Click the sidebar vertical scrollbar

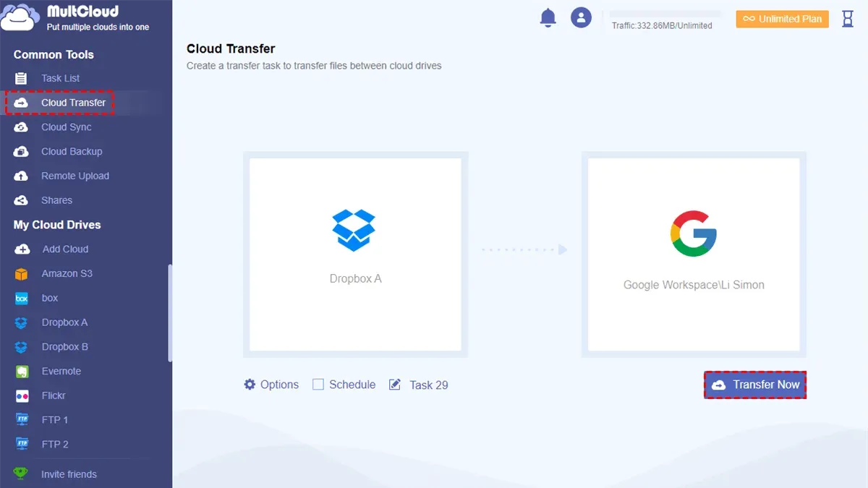coord(170,312)
